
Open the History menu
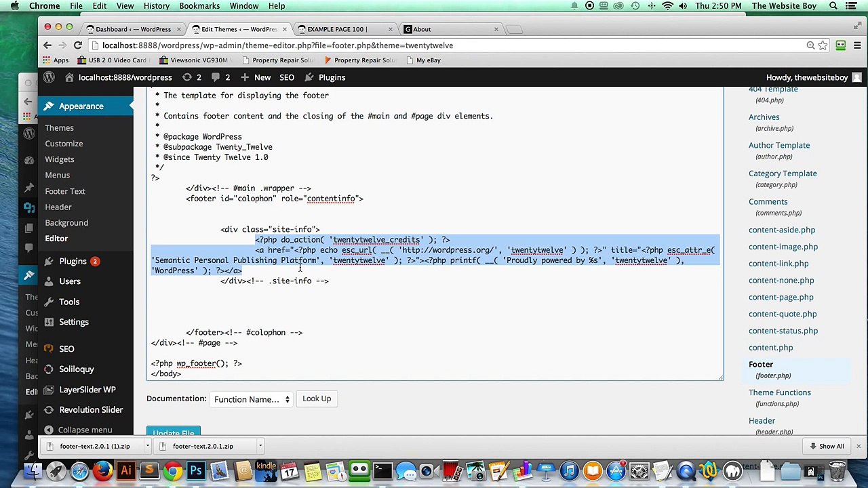pyautogui.click(x=156, y=6)
